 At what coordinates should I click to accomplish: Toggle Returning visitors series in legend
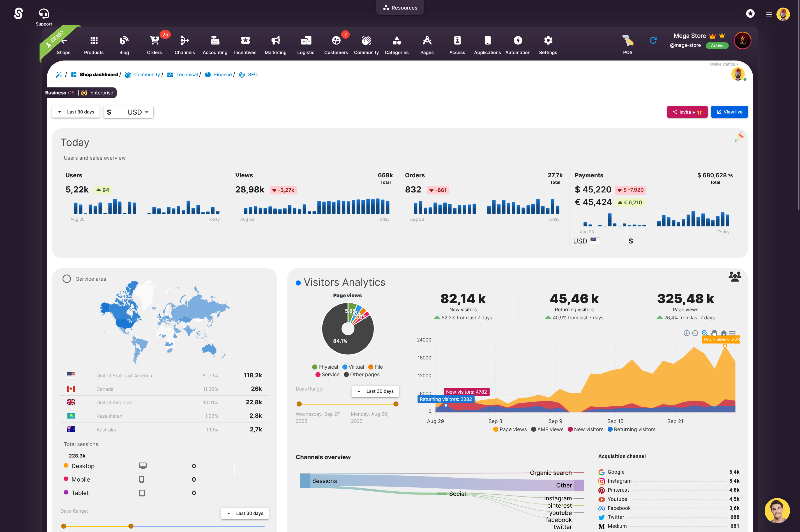tap(631, 429)
